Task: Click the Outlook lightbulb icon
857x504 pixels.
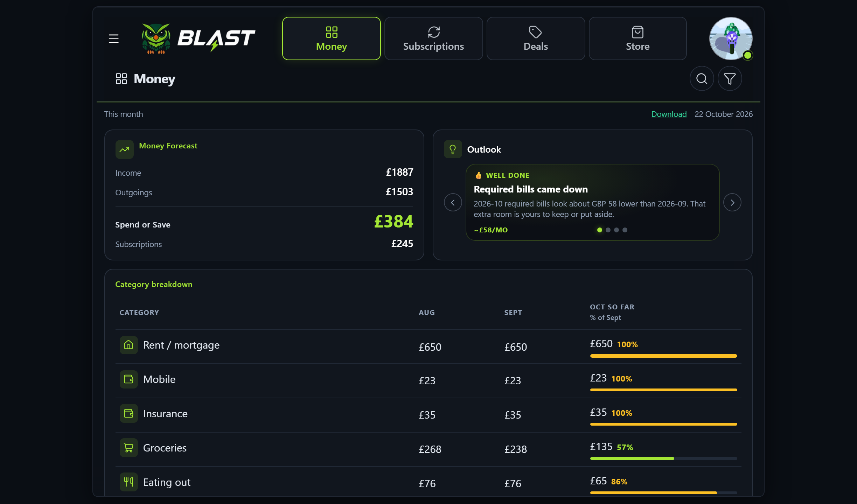Action: (453, 149)
